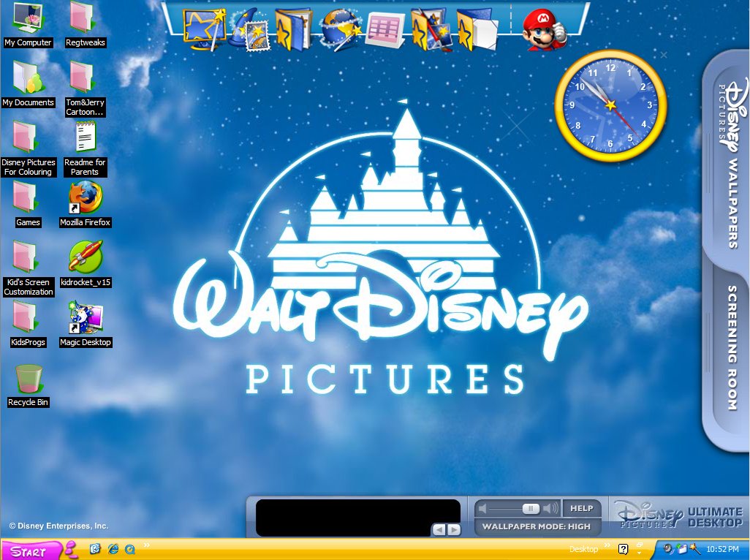Open the Games folder
The image size is (750, 560).
point(28,204)
